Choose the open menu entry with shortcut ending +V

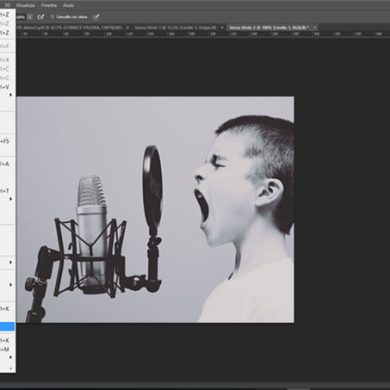(8, 87)
